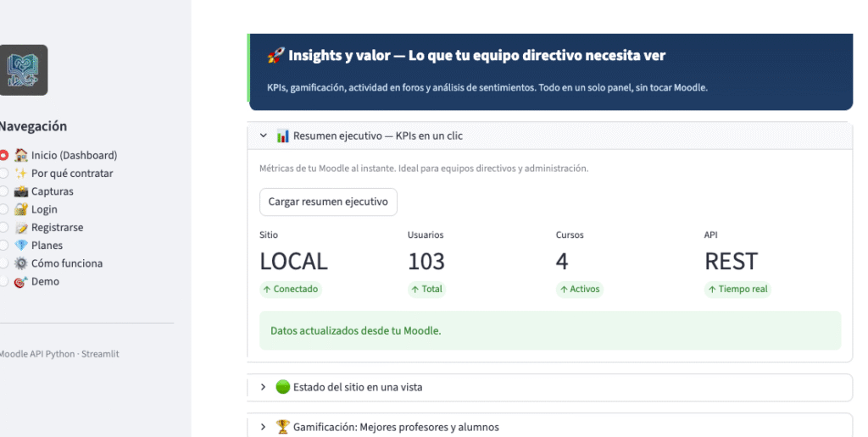Image resolution: width=868 pixels, height=437 pixels.
Task: Click the green Datos actualizados success message
Action: (549, 330)
